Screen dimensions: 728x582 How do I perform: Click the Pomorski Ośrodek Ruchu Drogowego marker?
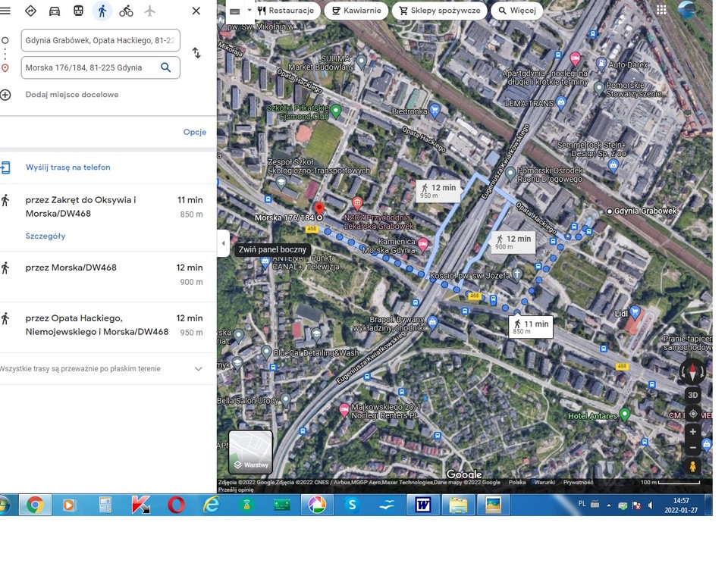click(x=510, y=173)
